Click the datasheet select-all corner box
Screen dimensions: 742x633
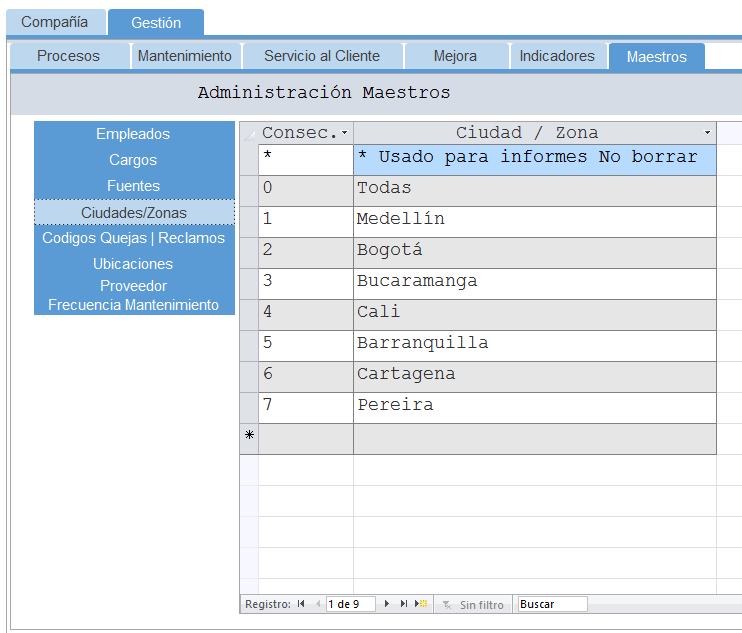[249, 133]
